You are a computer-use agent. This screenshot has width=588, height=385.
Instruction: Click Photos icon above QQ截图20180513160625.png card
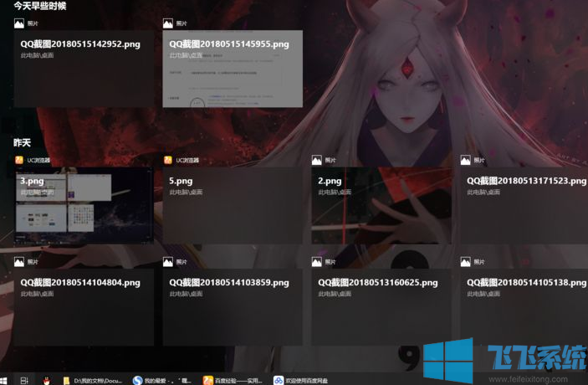pos(317,262)
